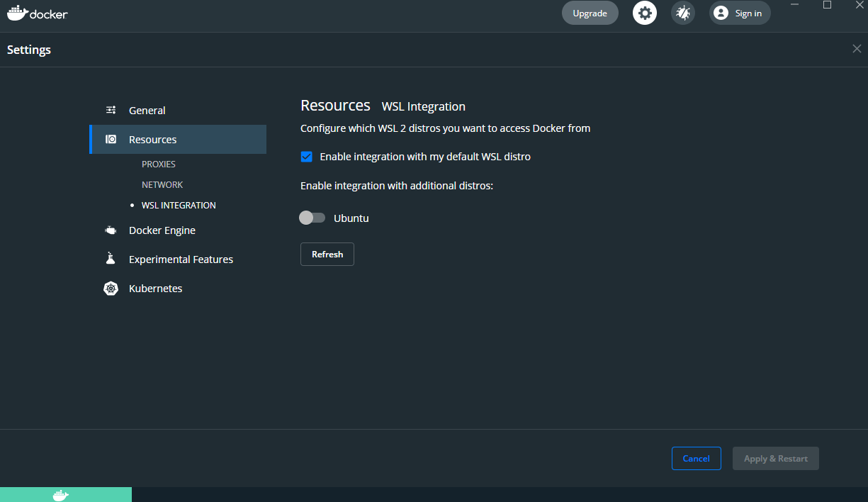Image resolution: width=868 pixels, height=502 pixels.
Task: Switch to the PROXIES section
Action: pyautogui.click(x=158, y=164)
